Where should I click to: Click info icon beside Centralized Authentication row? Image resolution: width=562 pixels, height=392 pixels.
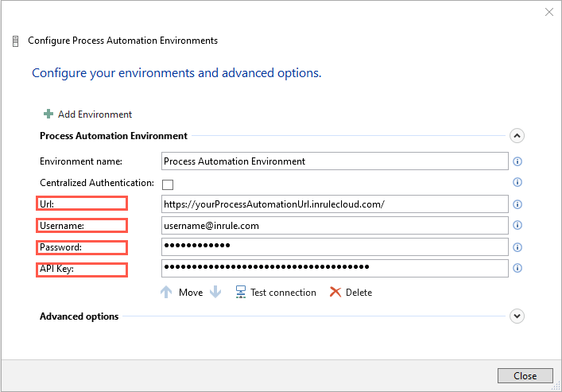coord(517,182)
